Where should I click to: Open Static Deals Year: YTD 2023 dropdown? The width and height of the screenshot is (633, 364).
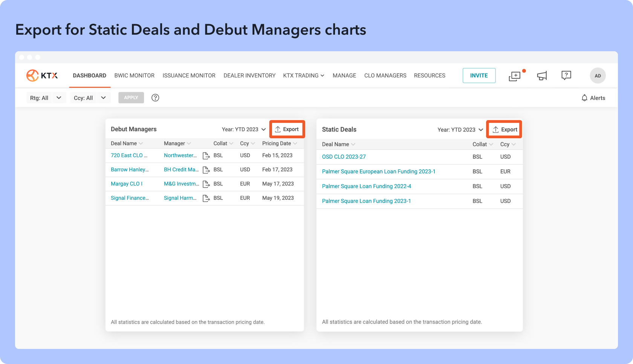(x=460, y=130)
